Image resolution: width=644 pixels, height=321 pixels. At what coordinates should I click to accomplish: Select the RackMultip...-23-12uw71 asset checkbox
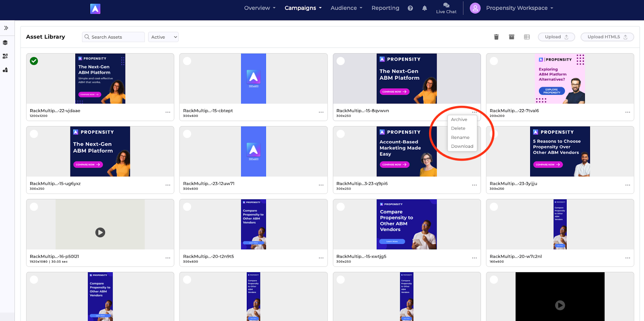point(187,134)
